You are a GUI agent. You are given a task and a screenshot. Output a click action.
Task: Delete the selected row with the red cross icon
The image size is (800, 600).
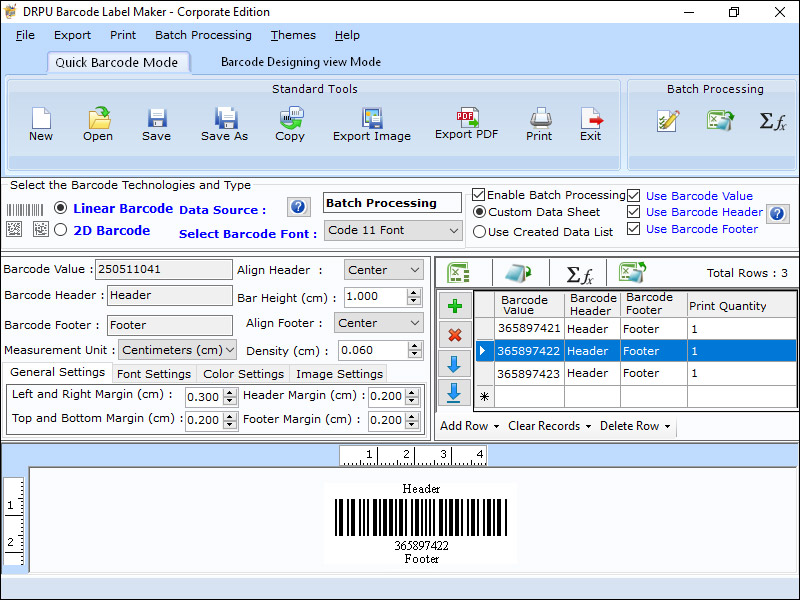pos(455,335)
